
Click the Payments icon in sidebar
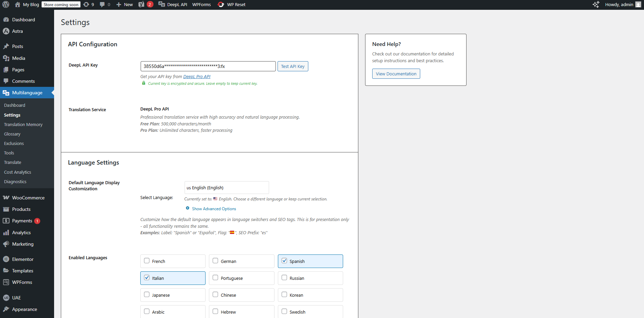pos(6,221)
